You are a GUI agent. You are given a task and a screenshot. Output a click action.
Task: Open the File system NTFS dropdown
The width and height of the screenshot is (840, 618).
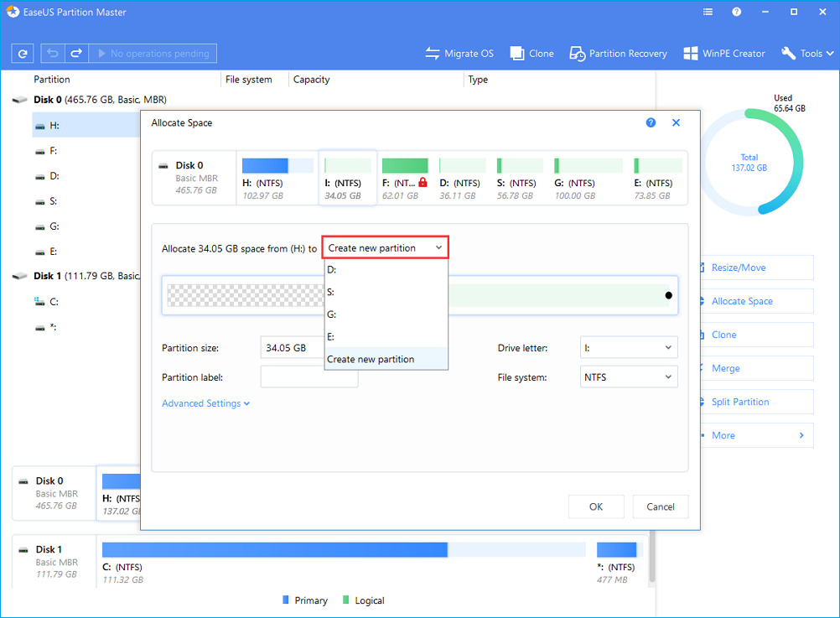[629, 377]
